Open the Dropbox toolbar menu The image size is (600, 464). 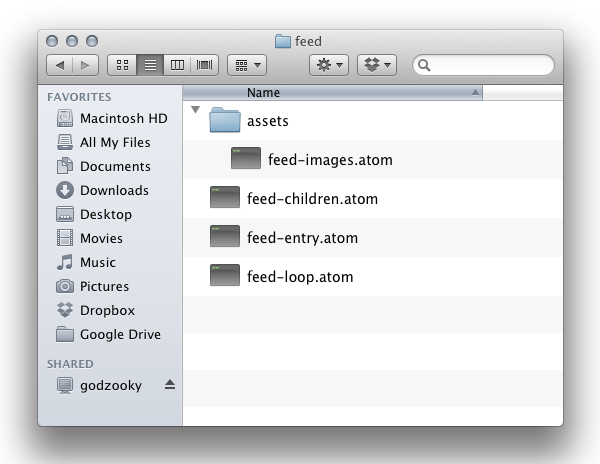click(377, 65)
